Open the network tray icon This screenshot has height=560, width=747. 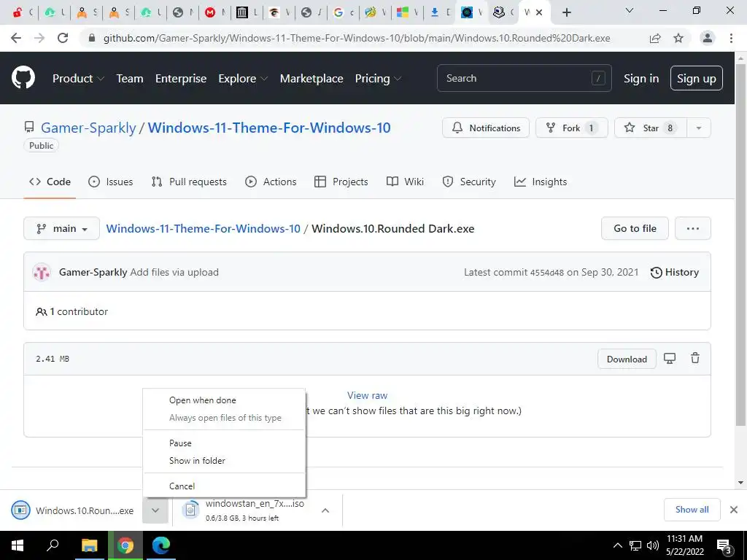635,545
